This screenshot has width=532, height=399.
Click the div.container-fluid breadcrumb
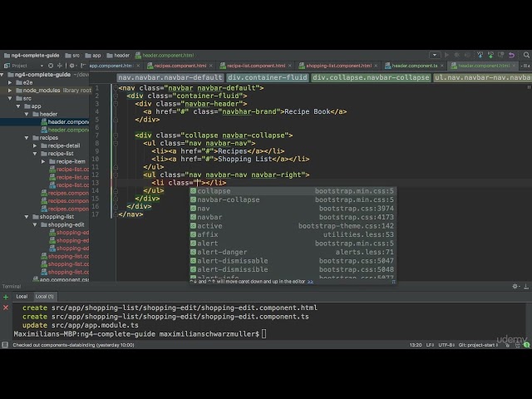(x=268, y=77)
